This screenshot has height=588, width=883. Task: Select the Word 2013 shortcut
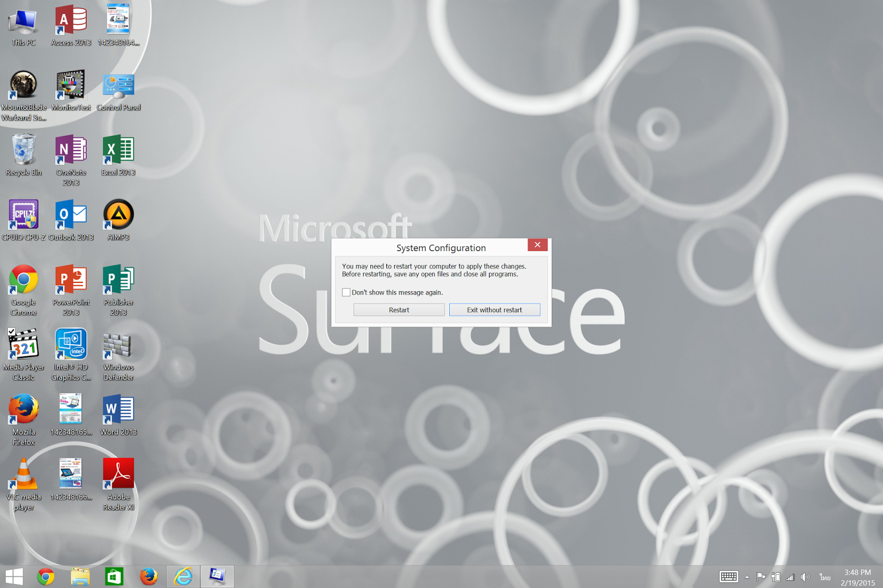[119, 415]
